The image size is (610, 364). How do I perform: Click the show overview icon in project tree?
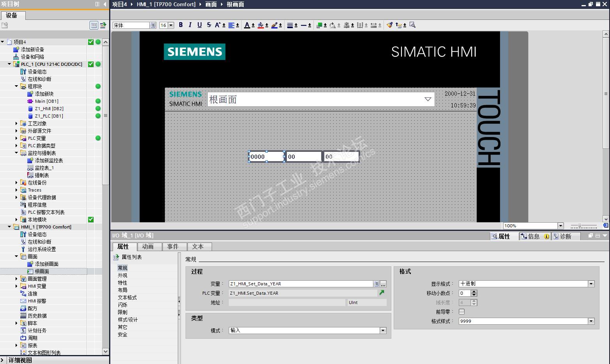coord(94,25)
